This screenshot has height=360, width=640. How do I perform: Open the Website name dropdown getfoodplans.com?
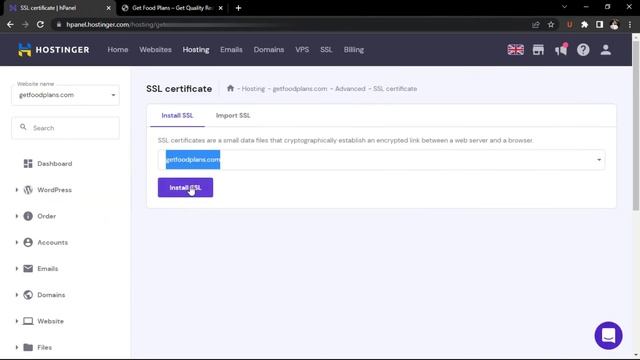[x=65, y=95]
